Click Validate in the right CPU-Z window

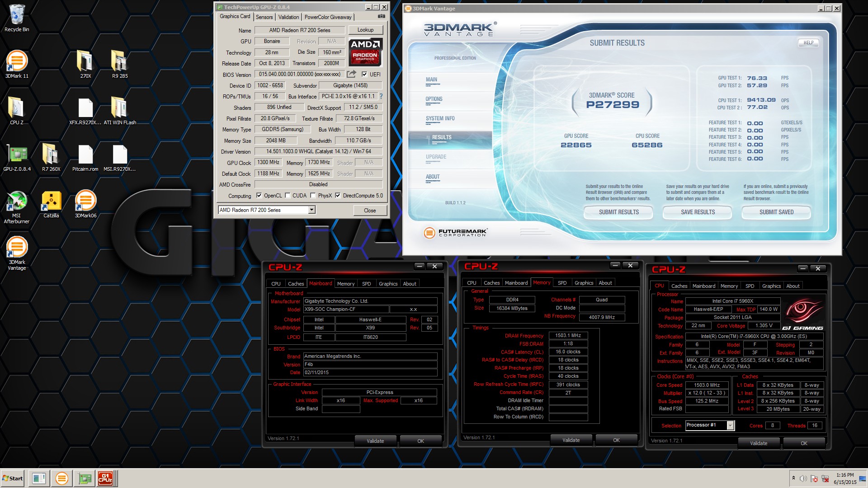[759, 443]
